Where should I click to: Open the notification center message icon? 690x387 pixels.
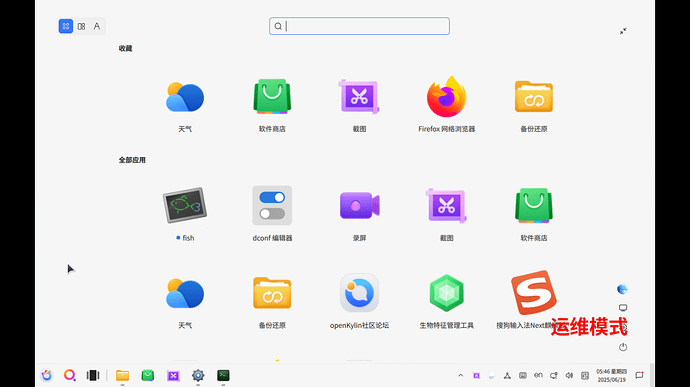(x=639, y=376)
